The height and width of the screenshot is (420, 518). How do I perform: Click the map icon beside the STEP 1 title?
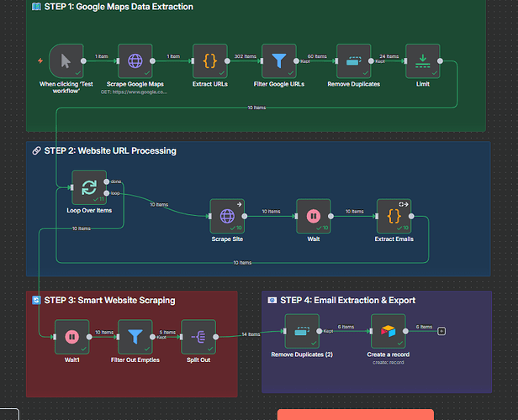[36, 7]
